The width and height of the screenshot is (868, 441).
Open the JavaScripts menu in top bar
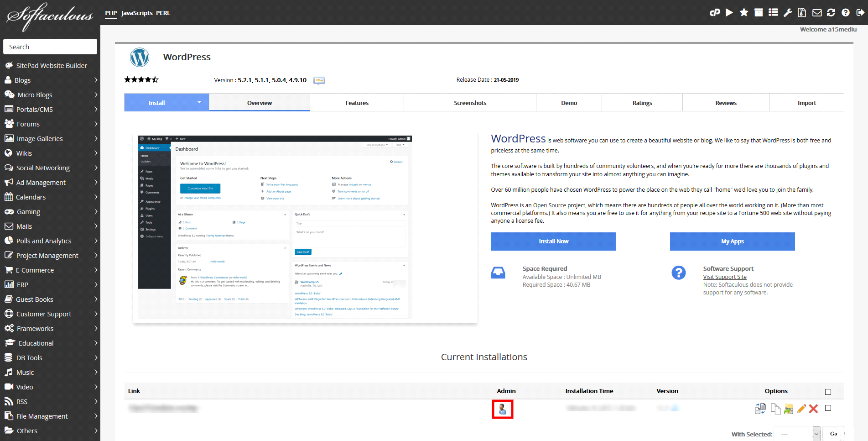coord(136,13)
